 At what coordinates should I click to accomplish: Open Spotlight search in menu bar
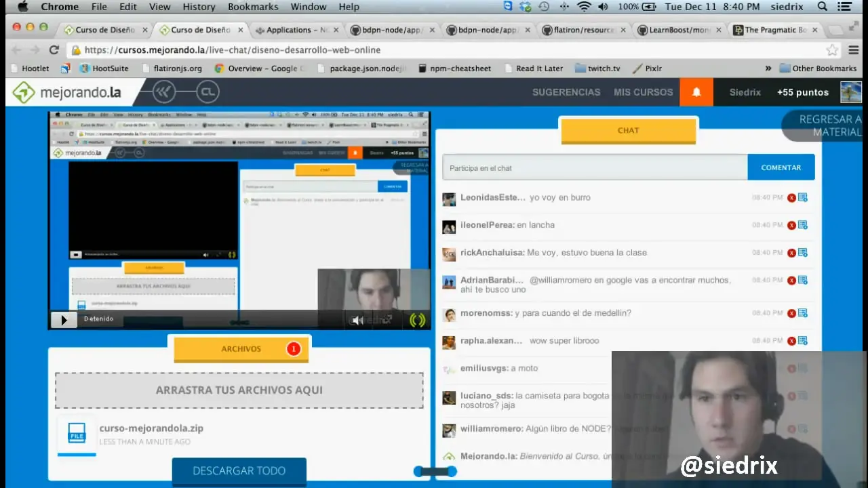pos(823,7)
